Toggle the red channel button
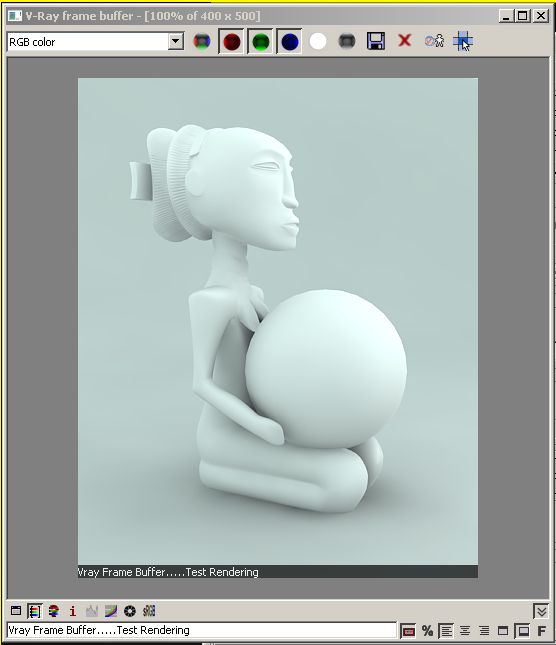 [x=232, y=42]
